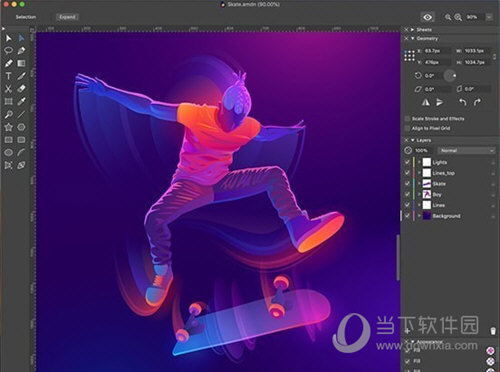500x372 pixels.
Task: Hide the Background layer
Action: click(407, 216)
